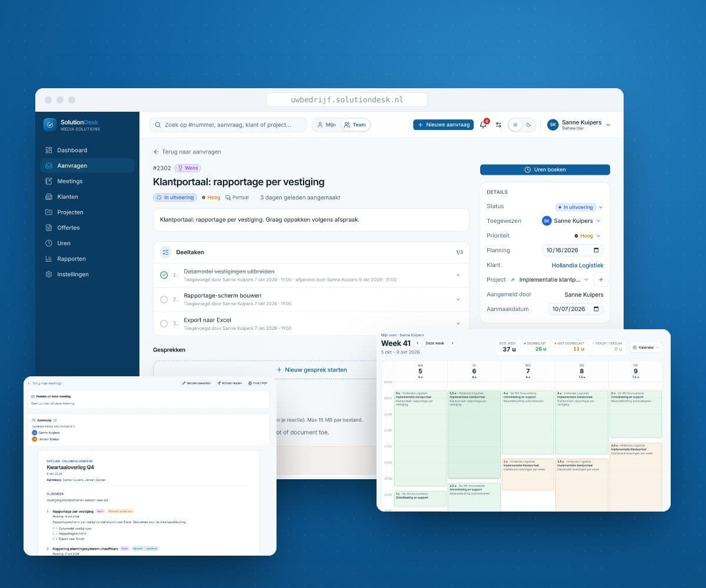Image resolution: width=706 pixels, height=588 pixels.
Task: Open Monday's 5u Hollandia Logistiek time block
Action: tap(420, 438)
